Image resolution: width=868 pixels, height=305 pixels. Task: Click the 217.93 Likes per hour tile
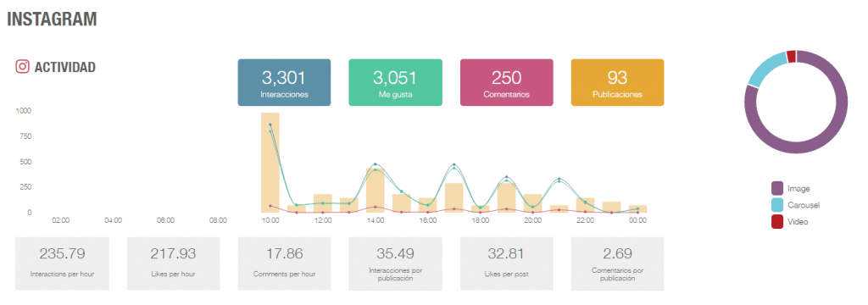click(x=173, y=263)
